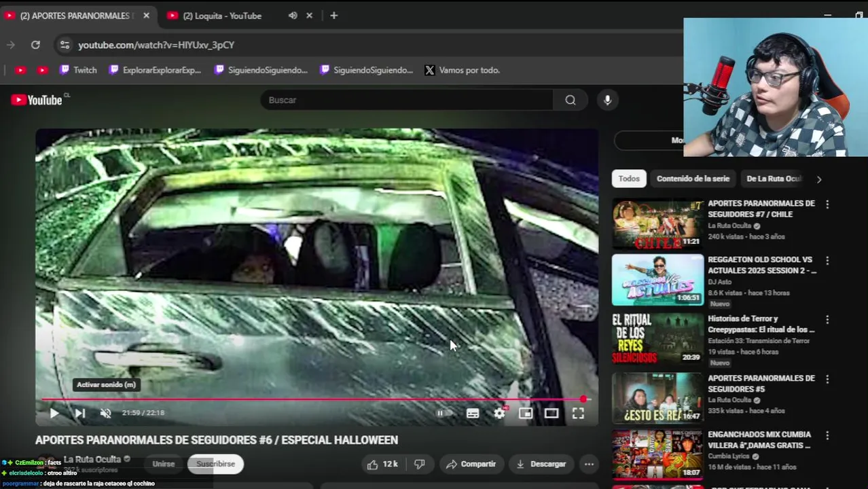
Task: Enable theater mode view
Action: tap(551, 413)
